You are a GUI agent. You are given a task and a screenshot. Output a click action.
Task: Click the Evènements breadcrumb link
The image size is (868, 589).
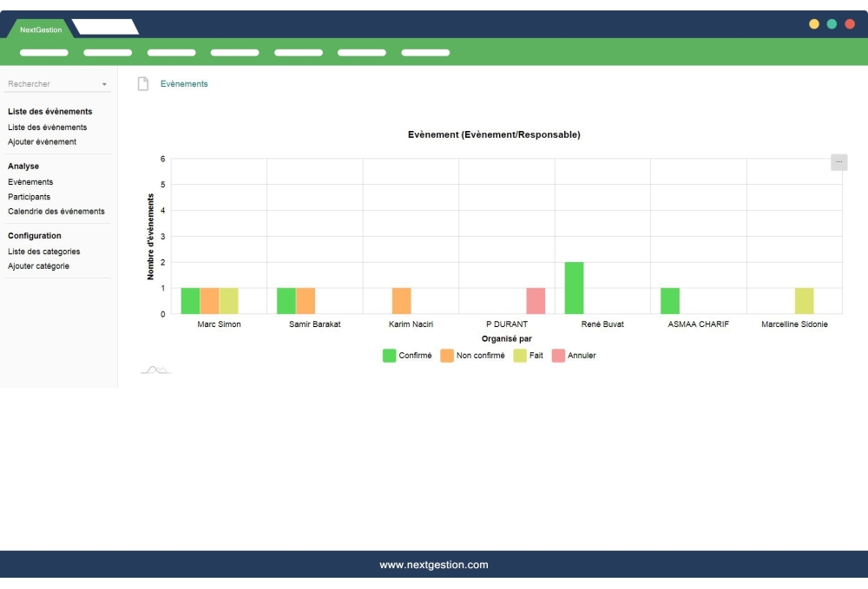point(184,84)
